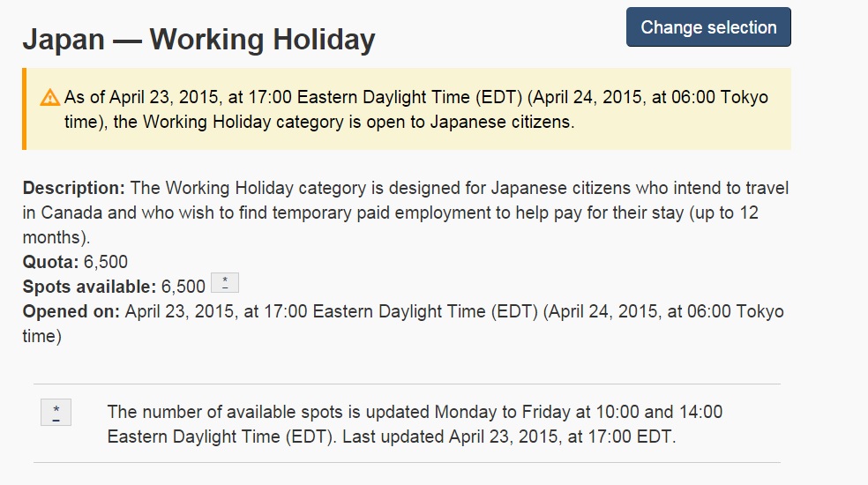Click the Change selection button
This screenshot has width=868, height=485.
pos(708,27)
